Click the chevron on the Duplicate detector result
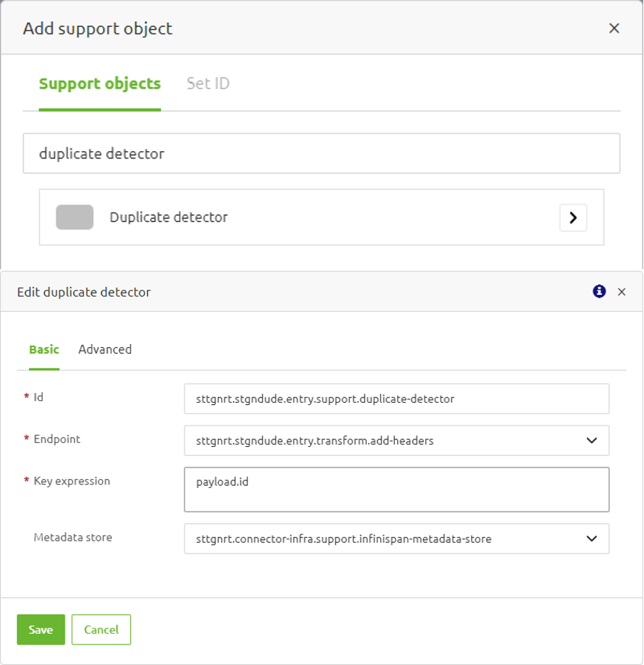644x665 pixels. (573, 217)
